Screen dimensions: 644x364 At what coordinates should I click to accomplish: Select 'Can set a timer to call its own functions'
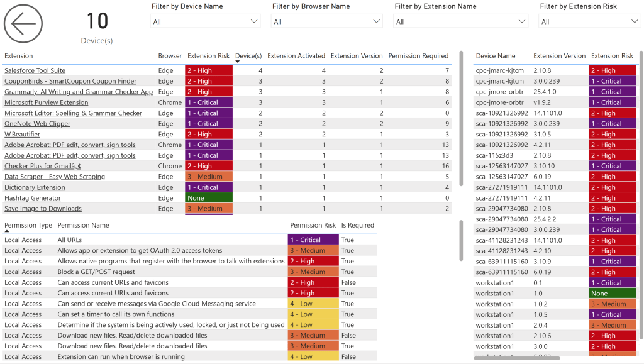pos(116,314)
